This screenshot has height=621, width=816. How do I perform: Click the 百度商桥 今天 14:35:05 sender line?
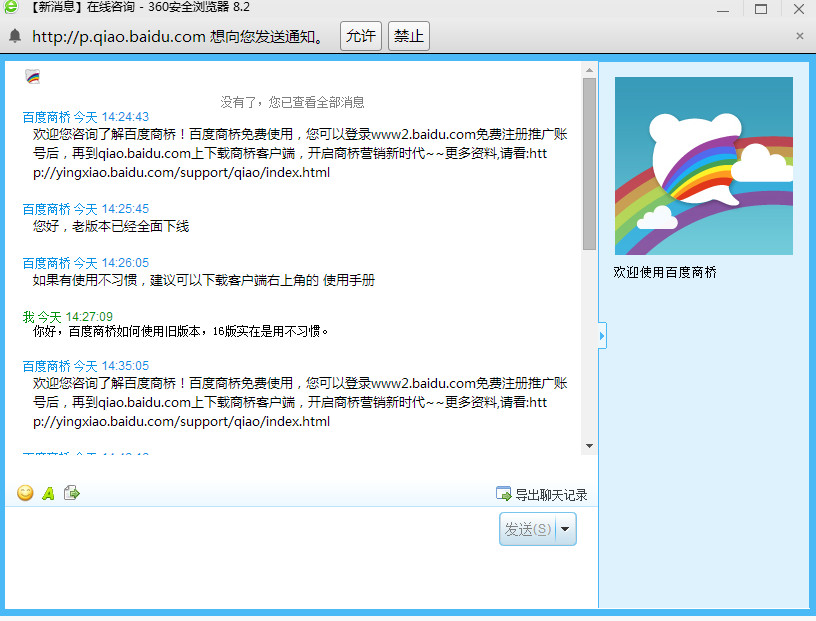(85, 366)
